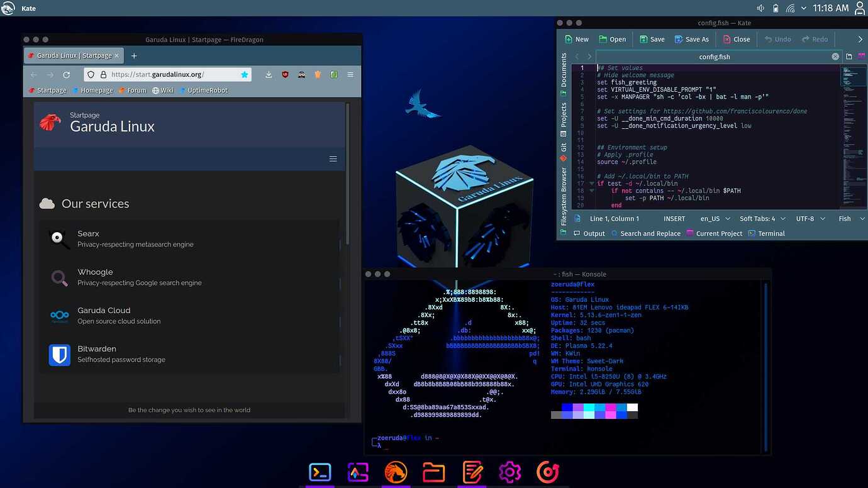
Task: Open FireDragon's downloads icon
Action: (269, 74)
